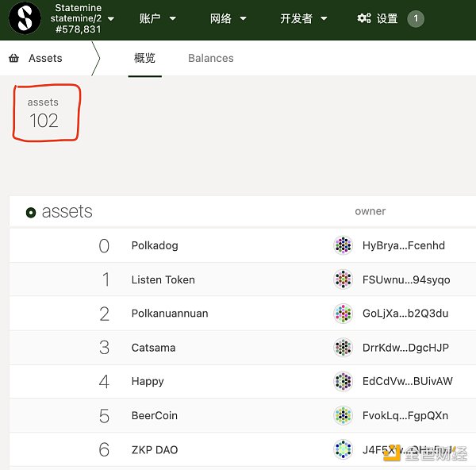Open the Statemine network selector dropdown

83,18
